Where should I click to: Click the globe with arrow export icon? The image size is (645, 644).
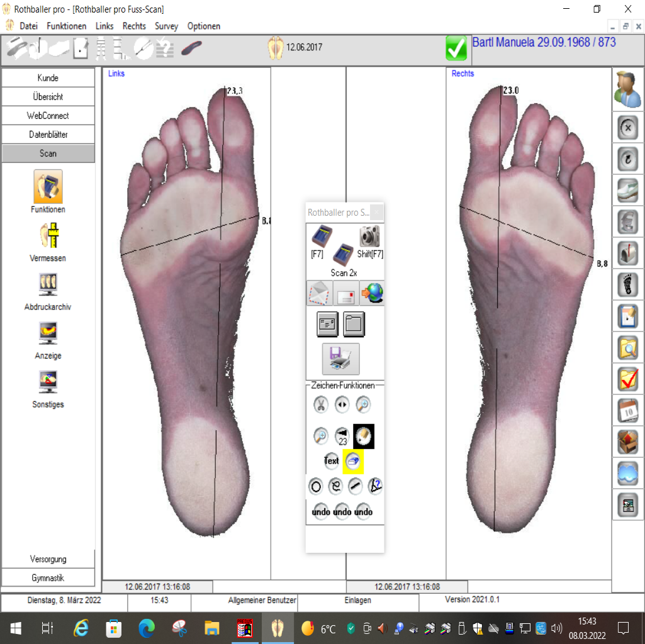tap(372, 293)
